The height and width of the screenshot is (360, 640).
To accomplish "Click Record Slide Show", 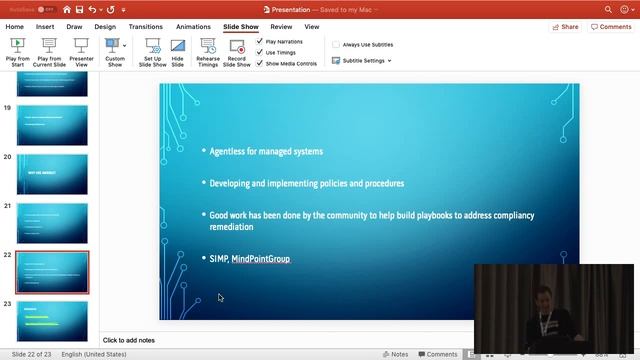I will (237, 52).
